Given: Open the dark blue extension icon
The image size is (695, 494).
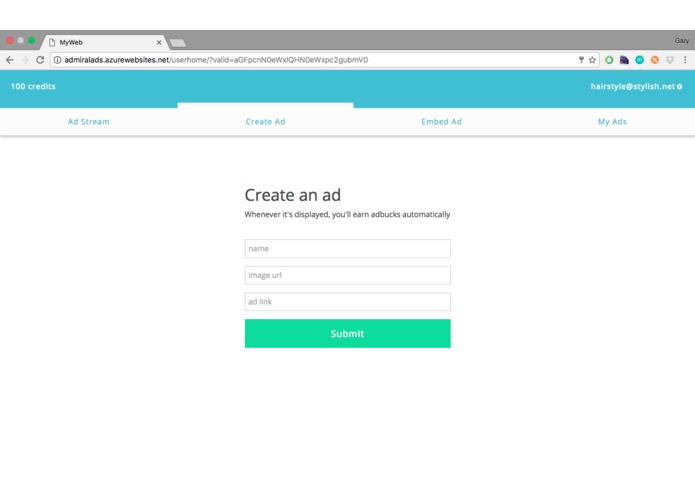Looking at the screenshot, I should pos(624,60).
